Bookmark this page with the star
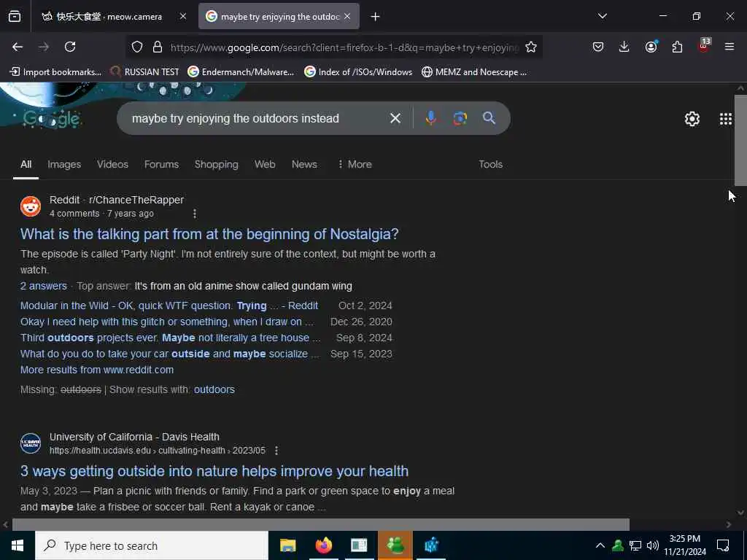This screenshot has width=747, height=560. pos(531,47)
